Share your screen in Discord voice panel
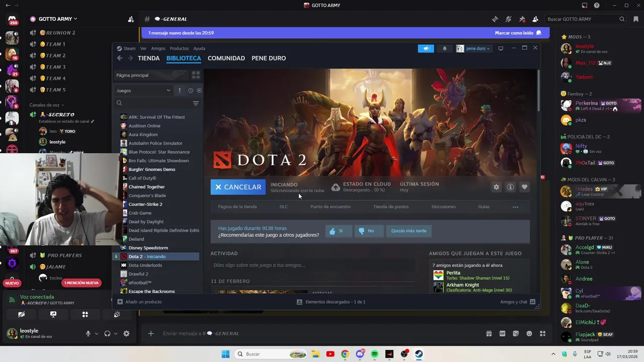The height and width of the screenshot is (362, 644). [x=53, y=314]
